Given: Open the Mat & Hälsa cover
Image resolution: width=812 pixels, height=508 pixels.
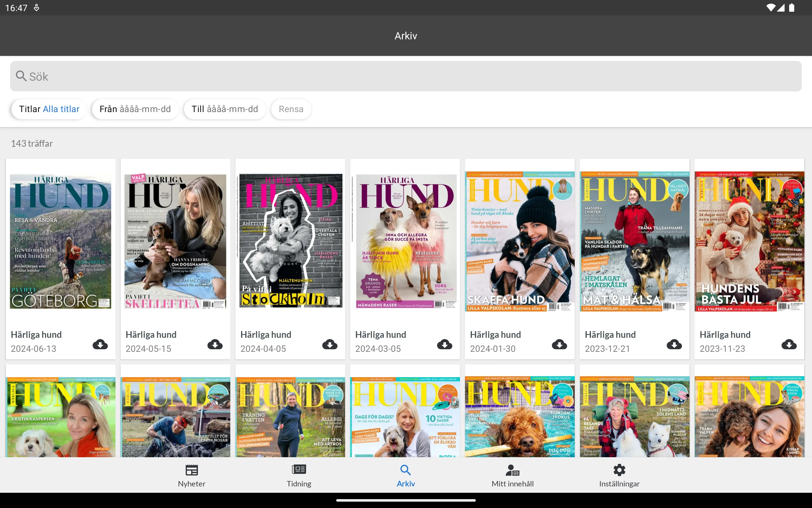Looking at the screenshot, I should click(634, 241).
